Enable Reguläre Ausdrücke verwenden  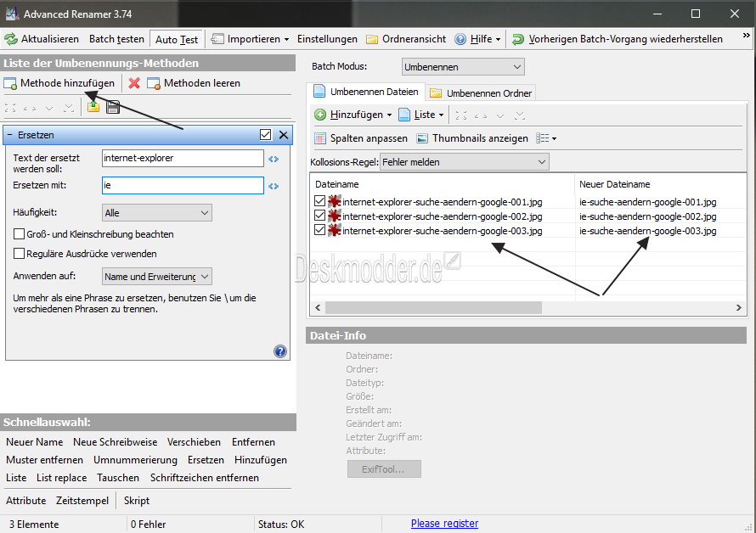pyautogui.click(x=19, y=254)
